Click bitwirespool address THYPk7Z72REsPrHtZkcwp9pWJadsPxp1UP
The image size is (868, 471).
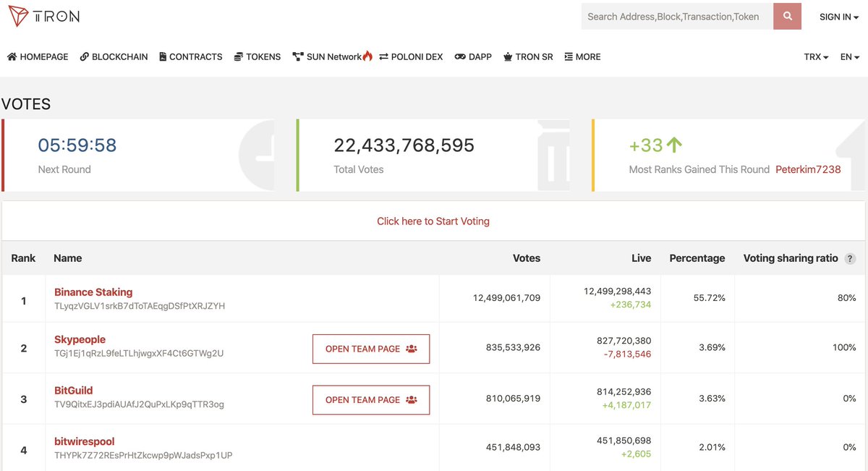click(143, 456)
